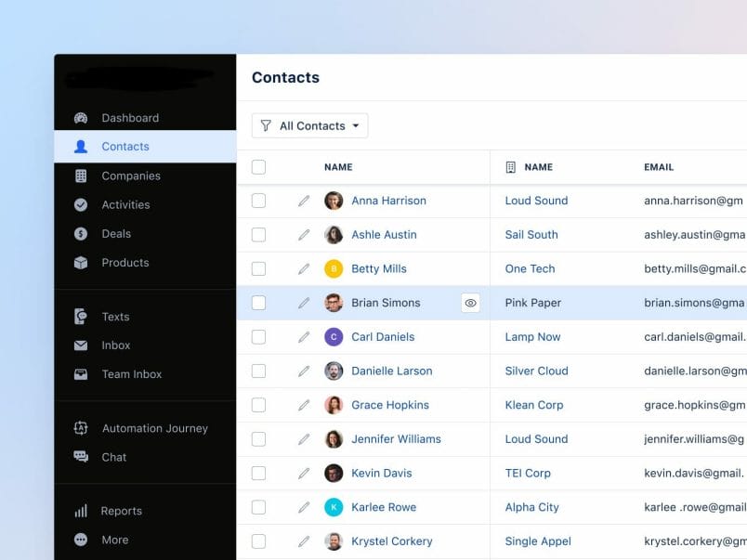Viewport: 747px width, 560px height.
Task: Open the Sail South company link
Action: (x=531, y=235)
